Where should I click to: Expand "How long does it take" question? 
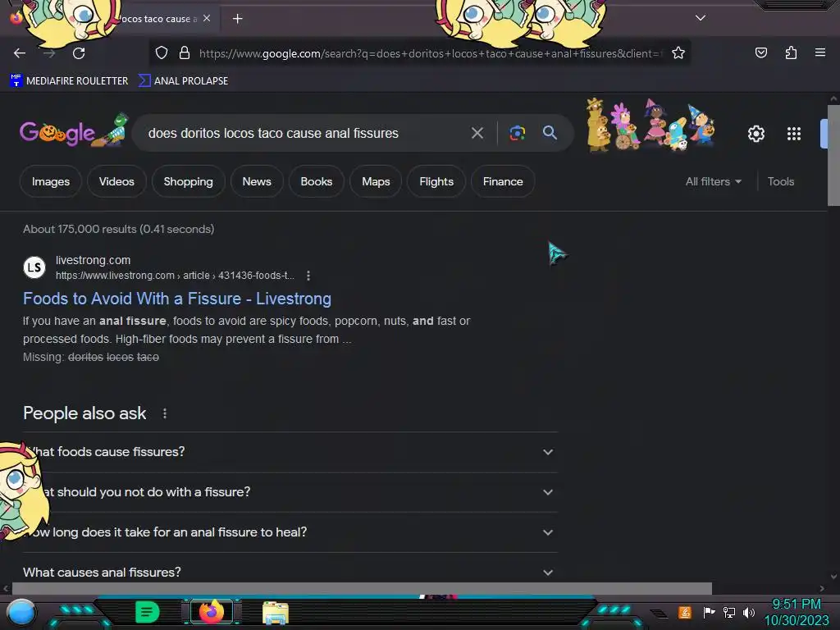290,532
